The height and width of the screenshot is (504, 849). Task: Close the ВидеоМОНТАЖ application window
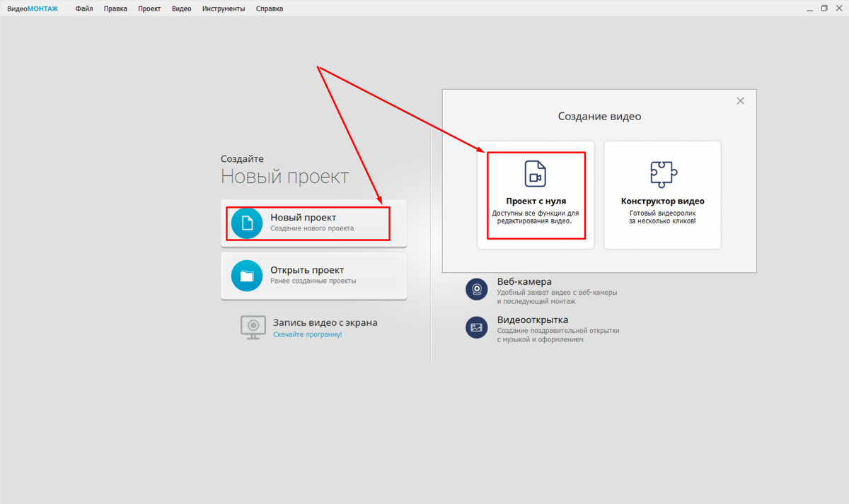[x=838, y=8]
